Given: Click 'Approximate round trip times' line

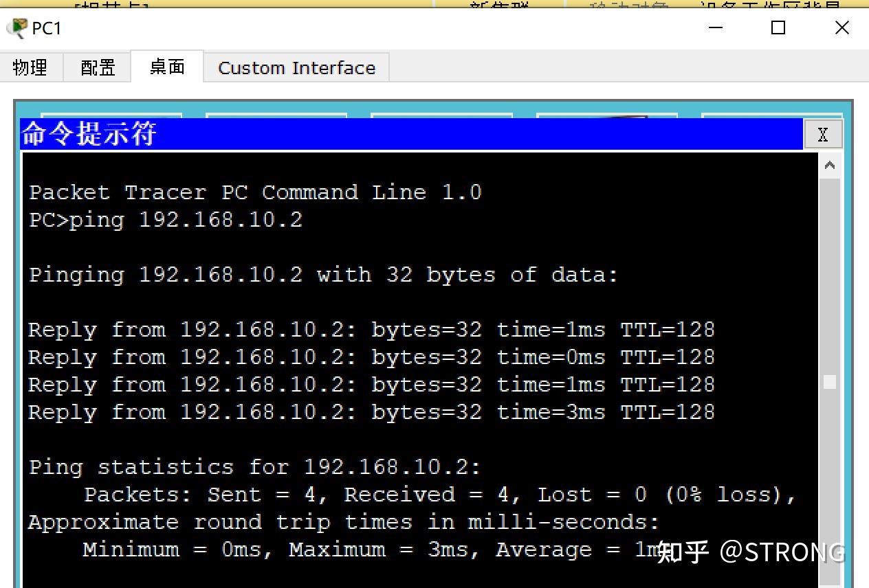Looking at the screenshot, I should pos(344,522).
